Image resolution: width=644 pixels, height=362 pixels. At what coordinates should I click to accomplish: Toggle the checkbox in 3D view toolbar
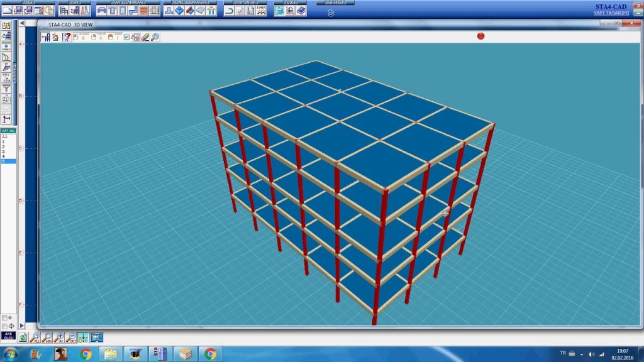(x=127, y=37)
